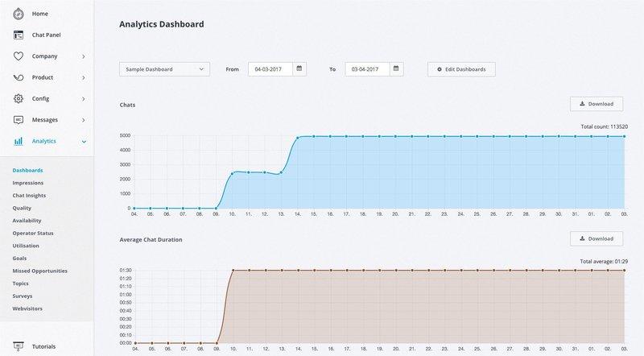Expand the Product submenu arrow

(84, 77)
